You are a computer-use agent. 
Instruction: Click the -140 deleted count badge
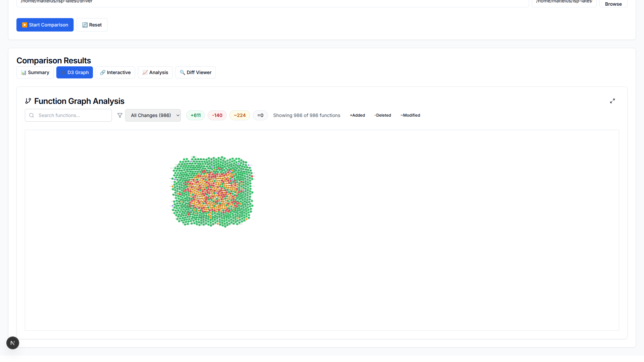coord(217,115)
